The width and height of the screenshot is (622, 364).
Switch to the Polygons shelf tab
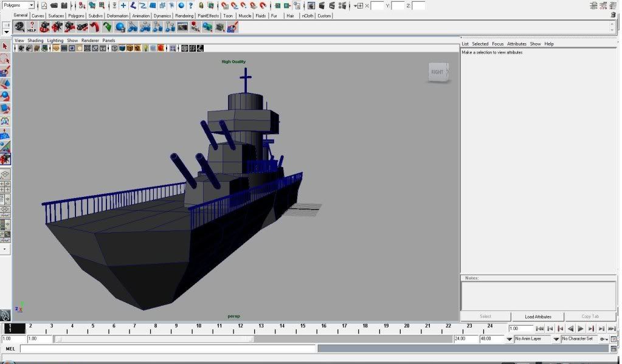point(76,16)
